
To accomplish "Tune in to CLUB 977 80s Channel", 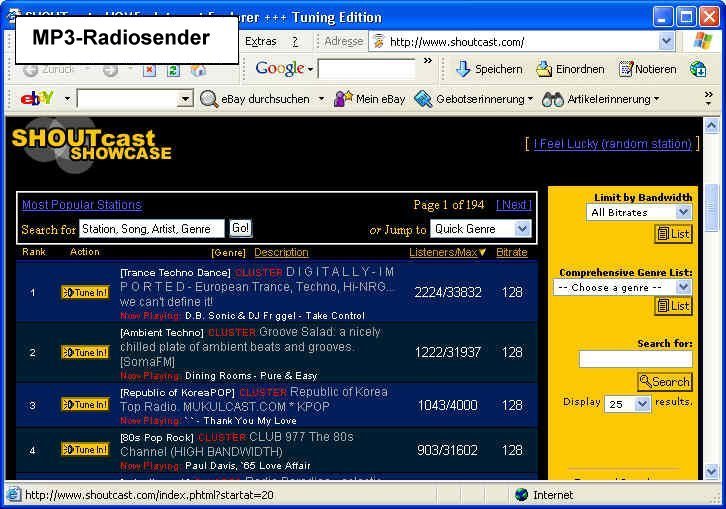I will pos(85,450).
